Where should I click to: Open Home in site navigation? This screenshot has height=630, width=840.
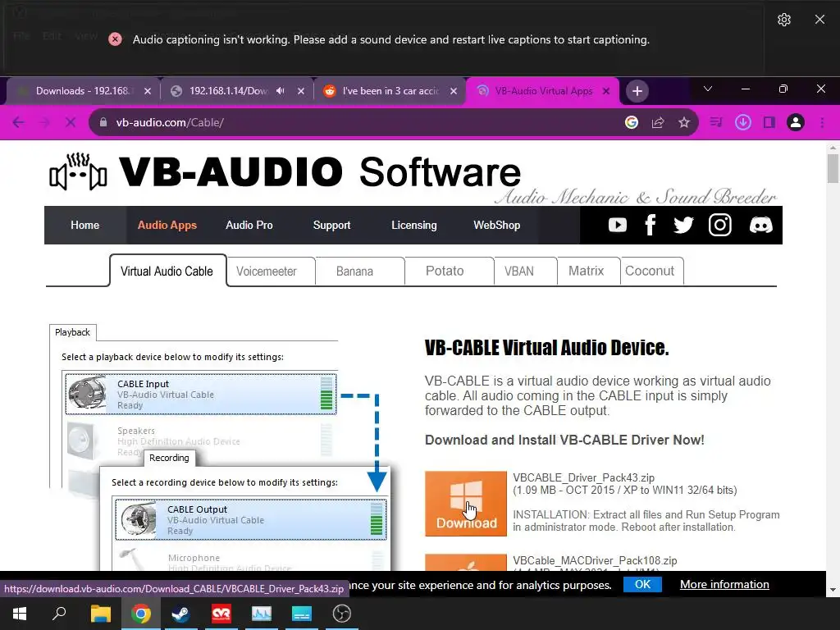[x=84, y=225]
